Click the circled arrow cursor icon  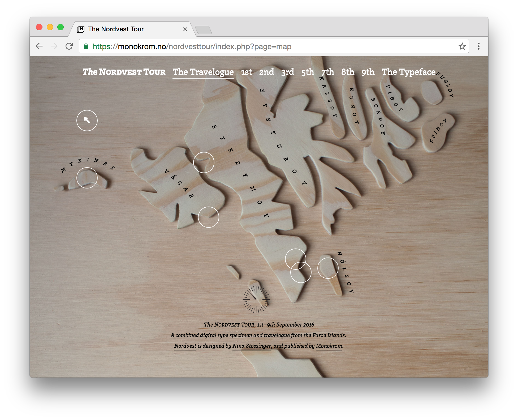point(87,121)
